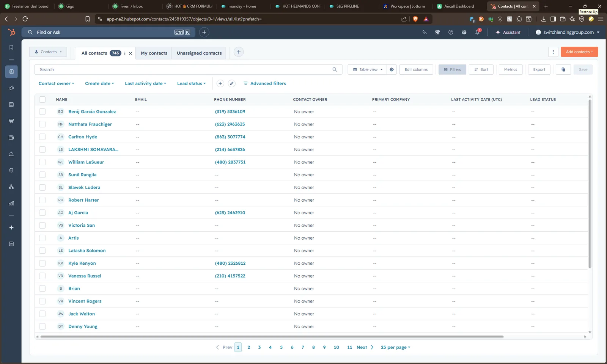This screenshot has height=364, width=607.
Task: Open the sparkle AI icon in sidebar
Action: tap(11, 227)
